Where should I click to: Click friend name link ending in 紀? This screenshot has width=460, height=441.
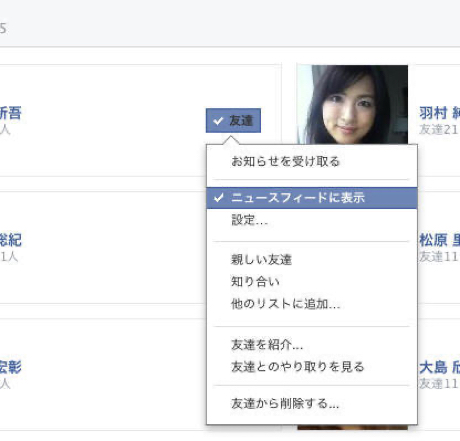(x=11, y=240)
